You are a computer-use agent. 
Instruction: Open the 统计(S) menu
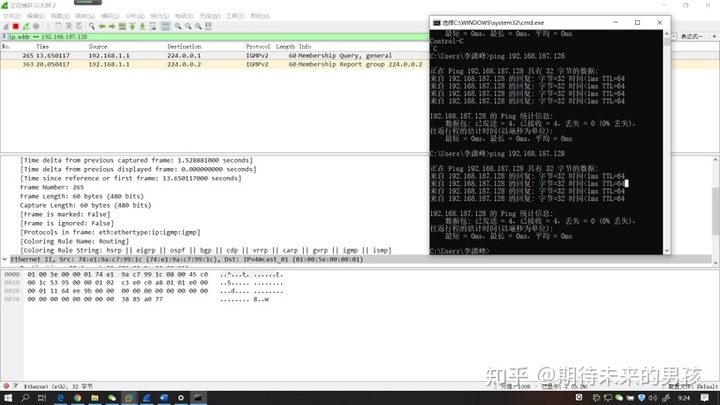click(159, 16)
